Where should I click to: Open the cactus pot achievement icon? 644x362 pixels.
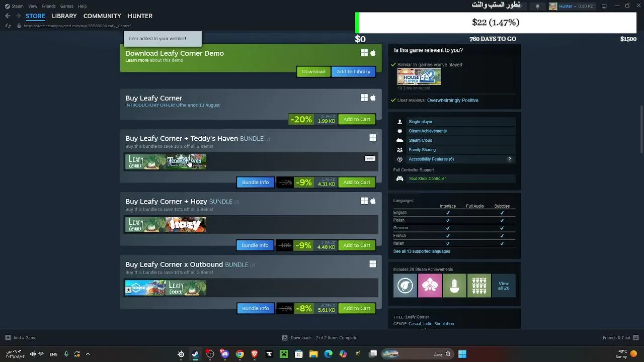[x=454, y=286]
